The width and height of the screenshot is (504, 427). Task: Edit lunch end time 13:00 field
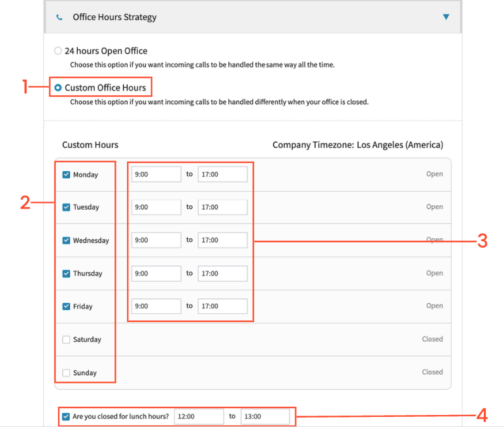(x=265, y=416)
